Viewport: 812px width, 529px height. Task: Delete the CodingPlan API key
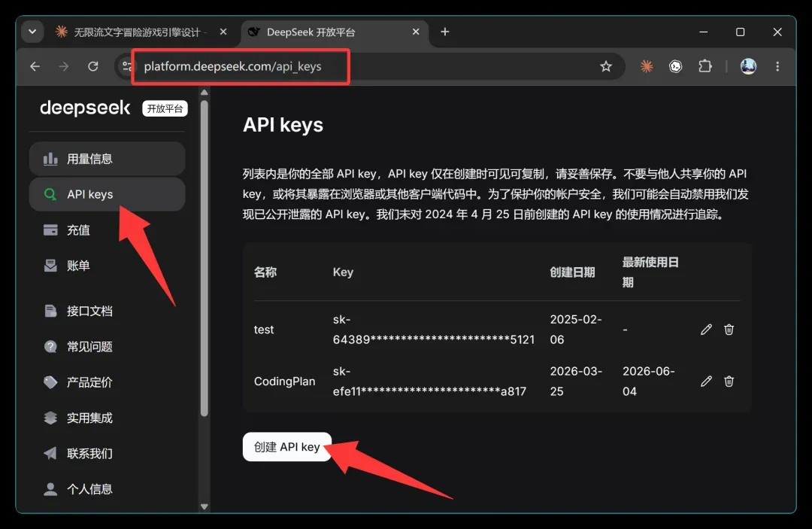point(729,382)
